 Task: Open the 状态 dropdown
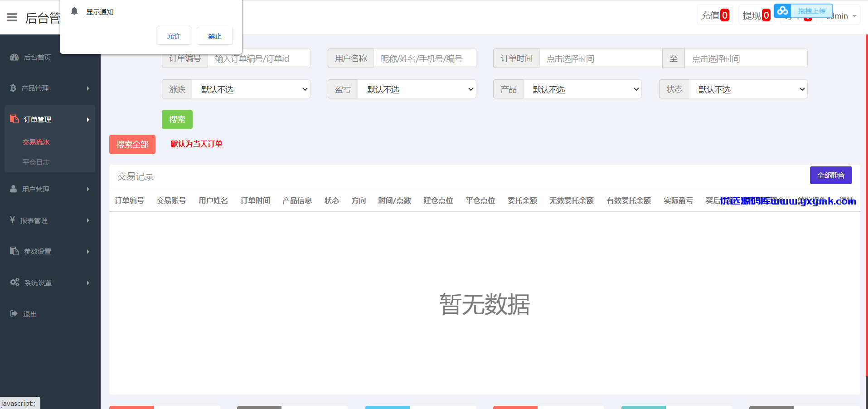(x=748, y=89)
